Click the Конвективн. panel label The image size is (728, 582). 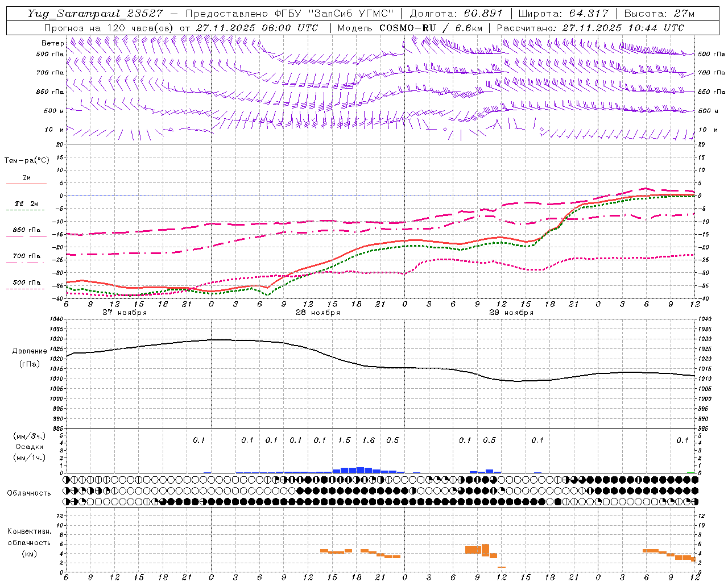tap(29, 531)
